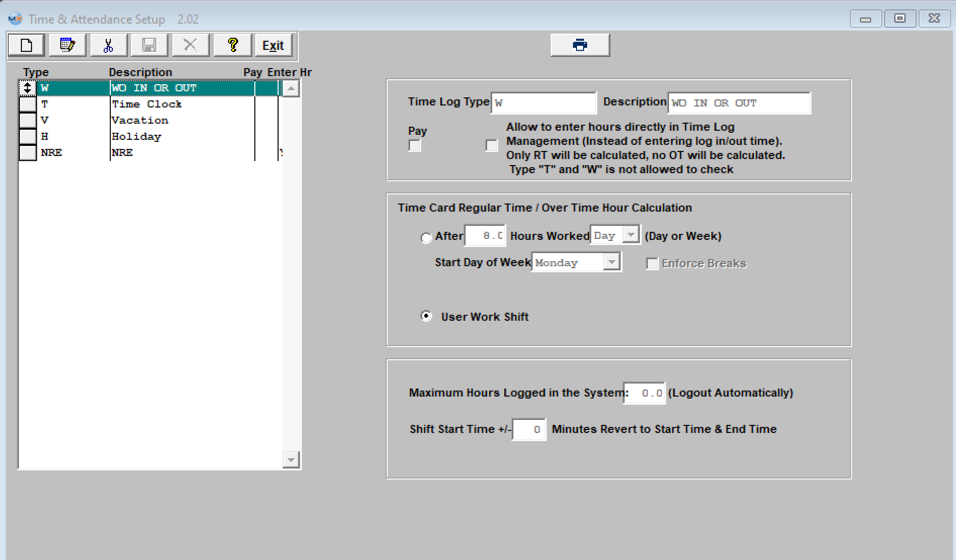Expand the Start Day of Week dropdown
Screen dimensions: 956x560
611,262
